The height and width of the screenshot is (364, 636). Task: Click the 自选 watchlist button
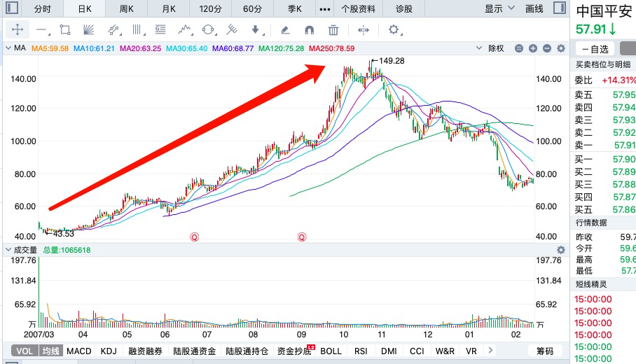[x=595, y=48]
